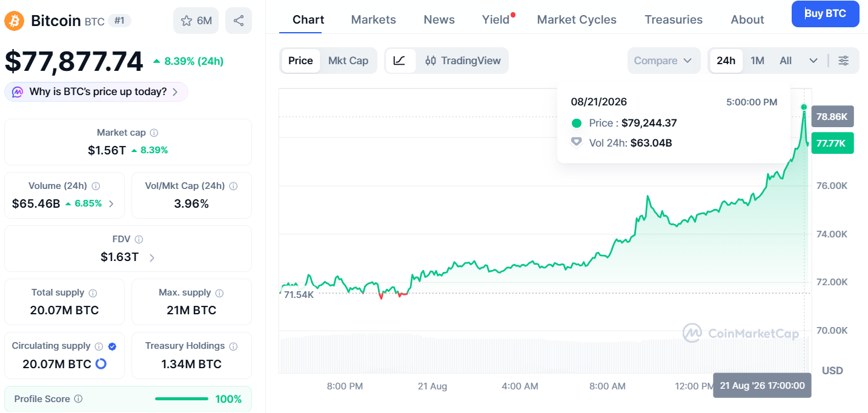This screenshot has width=868, height=413.
Task: Switch to line chart view icon
Action: [x=400, y=61]
